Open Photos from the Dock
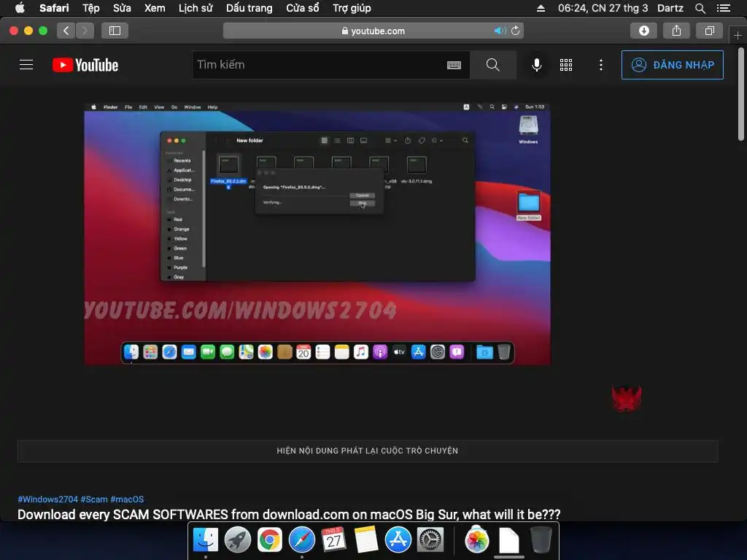Image resolution: width=747 pixels, height=560 pixels. tap(477, 540)
